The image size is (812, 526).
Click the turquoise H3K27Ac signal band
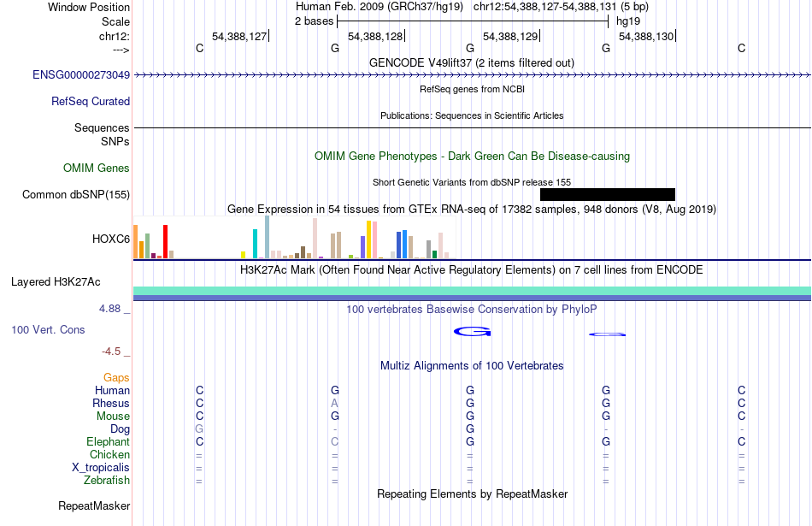tap(473, 291)
